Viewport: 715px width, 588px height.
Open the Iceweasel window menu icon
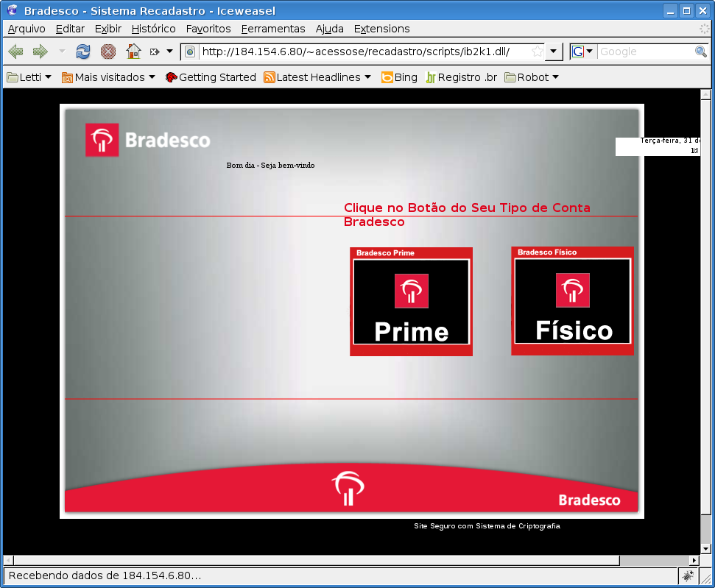(x=13, y=10)
